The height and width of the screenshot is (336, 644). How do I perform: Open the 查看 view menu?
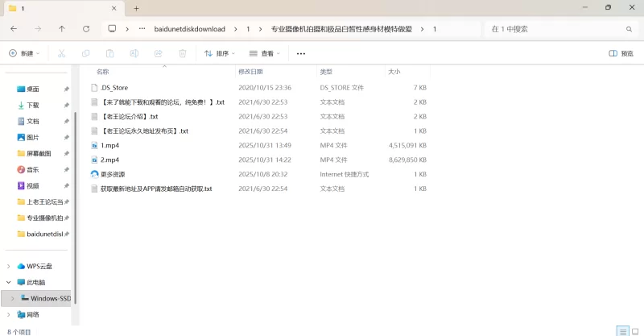(x=265, y=53)
